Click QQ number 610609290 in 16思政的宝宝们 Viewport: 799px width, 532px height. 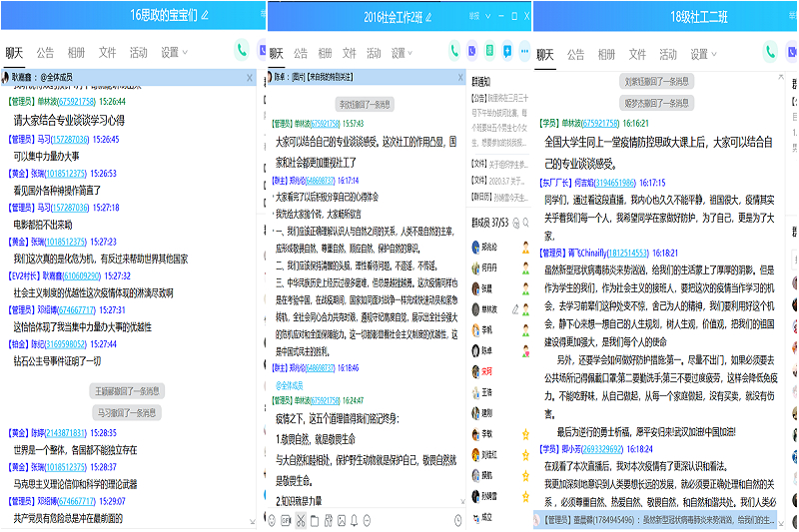pos(82,275)
